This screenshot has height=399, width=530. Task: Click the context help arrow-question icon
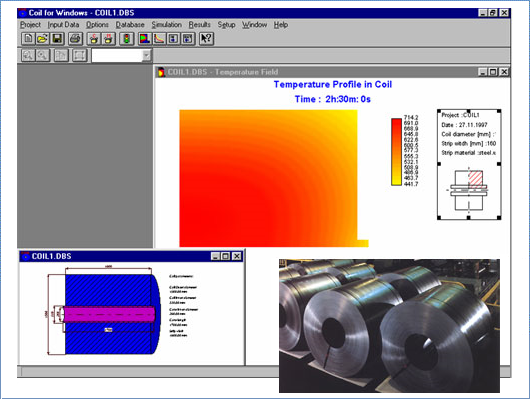206,39
